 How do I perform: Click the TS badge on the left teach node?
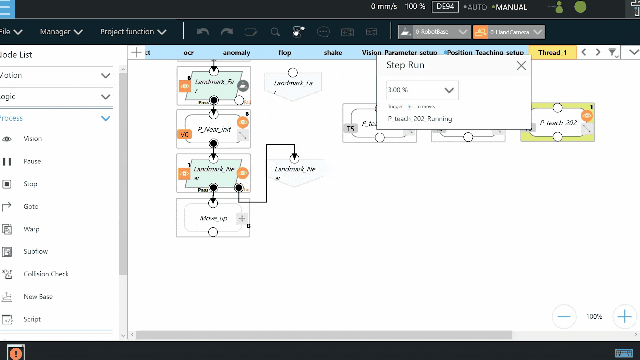coord(350,129)
